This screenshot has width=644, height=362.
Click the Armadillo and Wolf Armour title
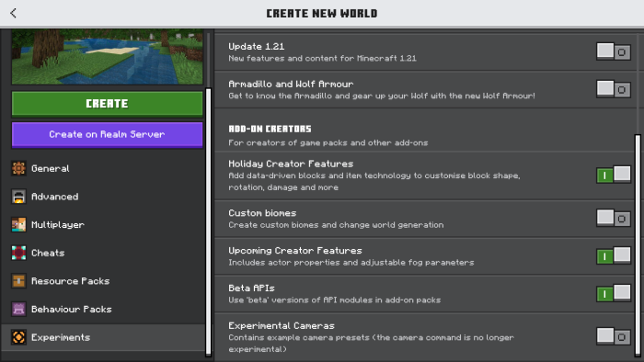(x=291, y=84)
